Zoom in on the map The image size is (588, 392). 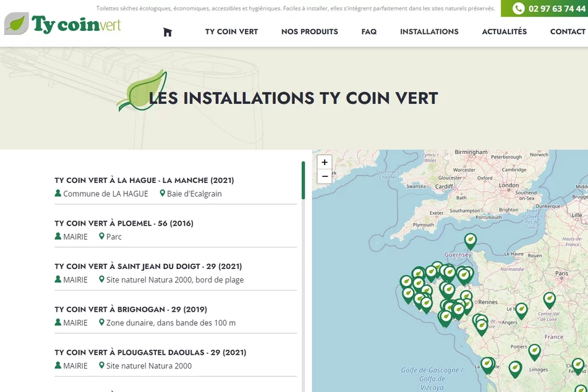coord(325,163)
